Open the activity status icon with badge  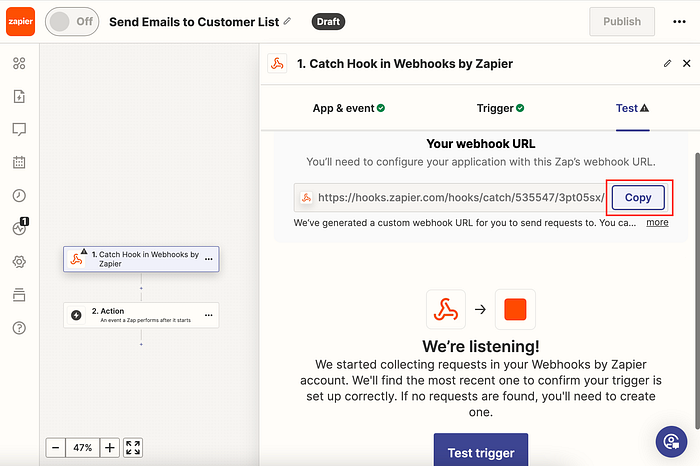[20, 227]
